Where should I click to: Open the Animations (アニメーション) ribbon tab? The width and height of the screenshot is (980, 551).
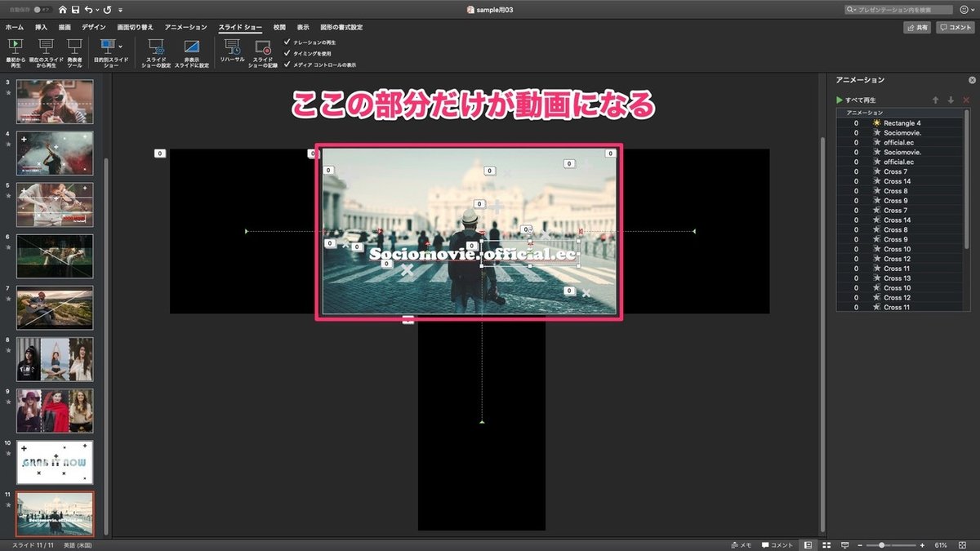tap(185, 27)
